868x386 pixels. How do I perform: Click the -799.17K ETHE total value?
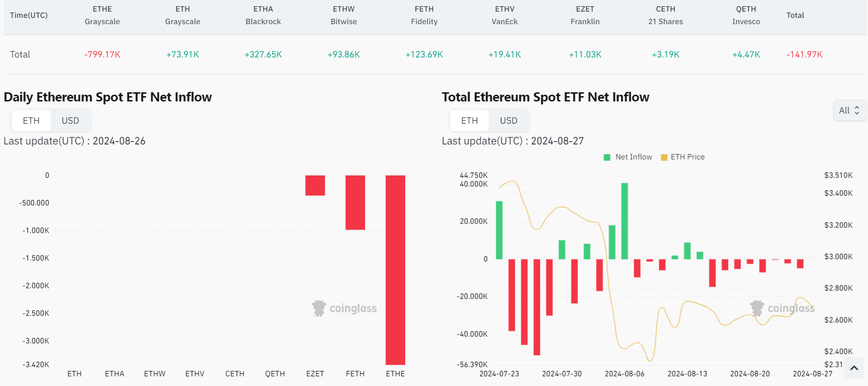coord(102,55)
